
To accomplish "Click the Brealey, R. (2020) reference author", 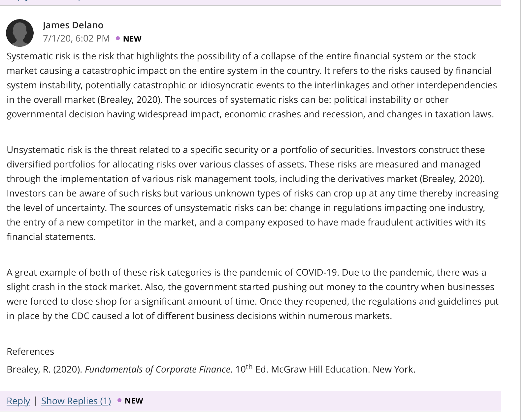I will 44,369.
